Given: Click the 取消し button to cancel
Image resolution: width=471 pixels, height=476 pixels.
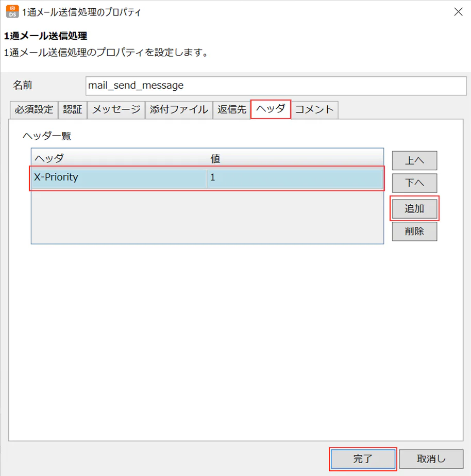Looking at the screenshot, I should [x=432, y=458].
